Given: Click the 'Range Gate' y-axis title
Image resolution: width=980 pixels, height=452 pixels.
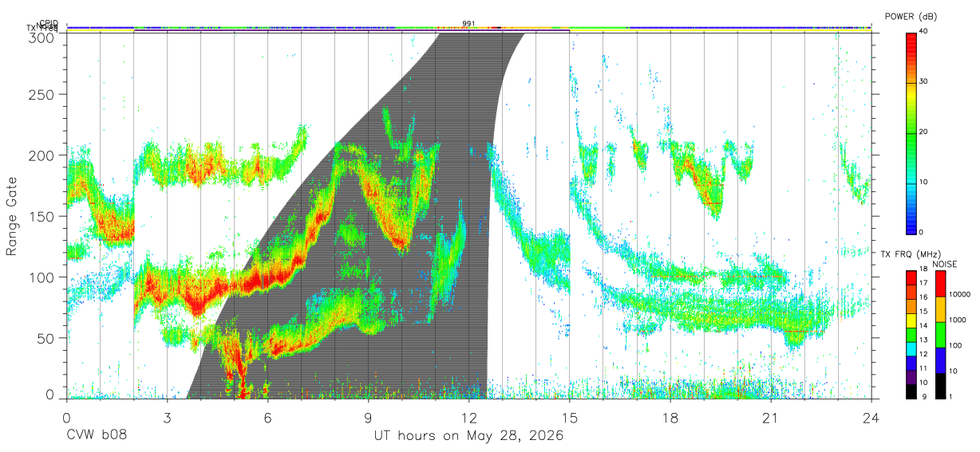Looking at the screenshot, I should pos(12,216).
